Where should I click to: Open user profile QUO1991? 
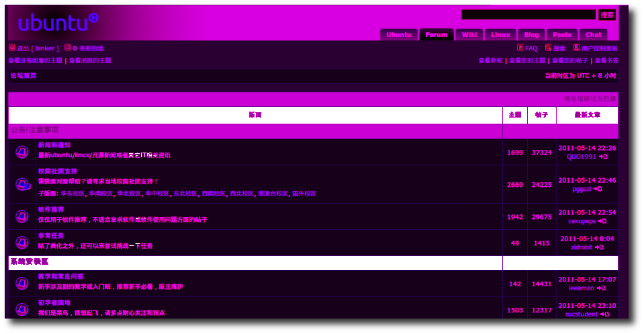[x=581, y=157]
